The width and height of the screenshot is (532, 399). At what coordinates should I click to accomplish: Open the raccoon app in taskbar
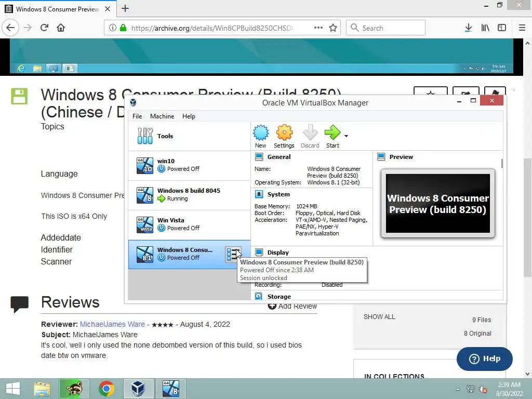[74, 389]
